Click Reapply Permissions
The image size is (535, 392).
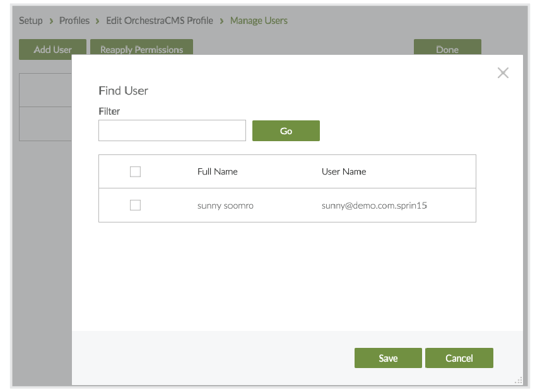[x=141, y=49]
